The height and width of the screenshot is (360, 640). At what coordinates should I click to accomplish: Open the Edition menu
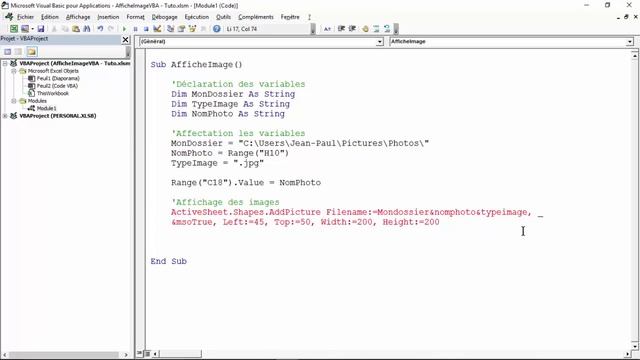tap(50, 17)
